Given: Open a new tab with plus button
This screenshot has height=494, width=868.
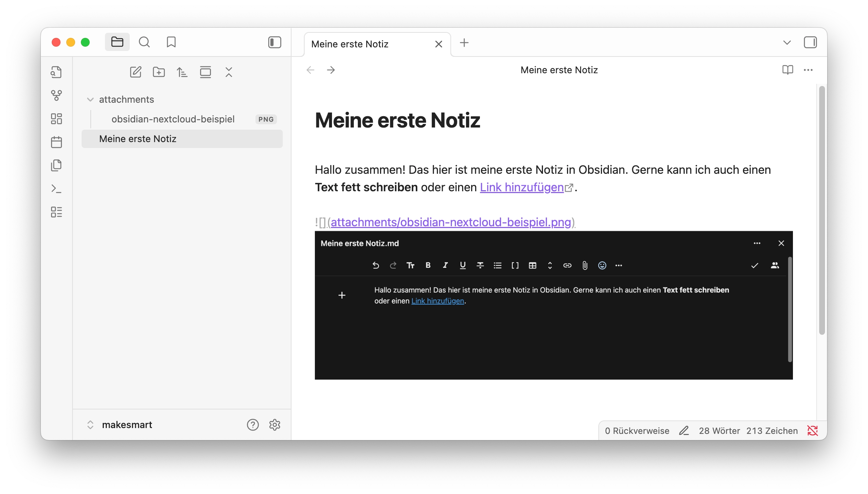Looking at the screenshot, I should 464,43.
